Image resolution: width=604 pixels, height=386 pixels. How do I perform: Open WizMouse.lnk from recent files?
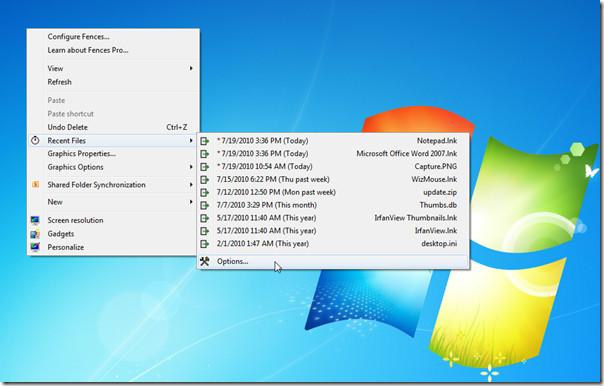click(x=333, y=180)
